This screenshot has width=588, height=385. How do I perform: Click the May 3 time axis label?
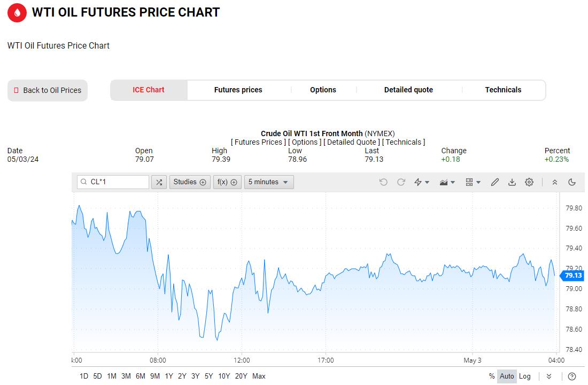[472, 360]
